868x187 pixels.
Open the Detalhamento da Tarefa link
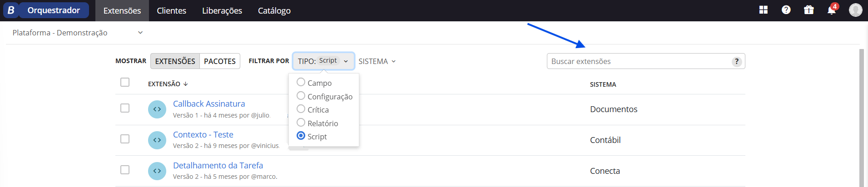pos(218,165)
